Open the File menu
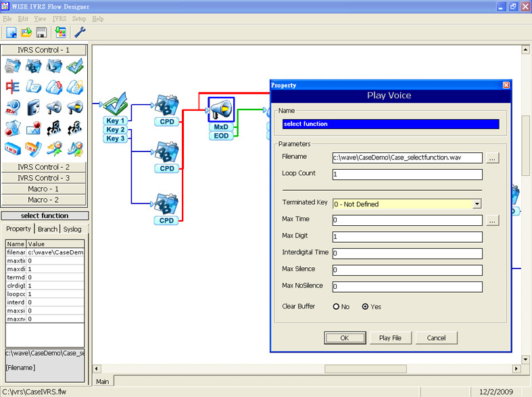 7,19
